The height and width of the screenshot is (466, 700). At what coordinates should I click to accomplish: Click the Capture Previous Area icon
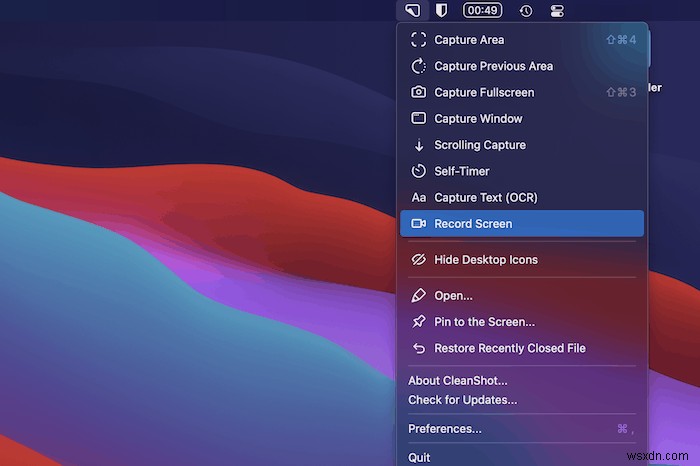[x=418, y=66]
